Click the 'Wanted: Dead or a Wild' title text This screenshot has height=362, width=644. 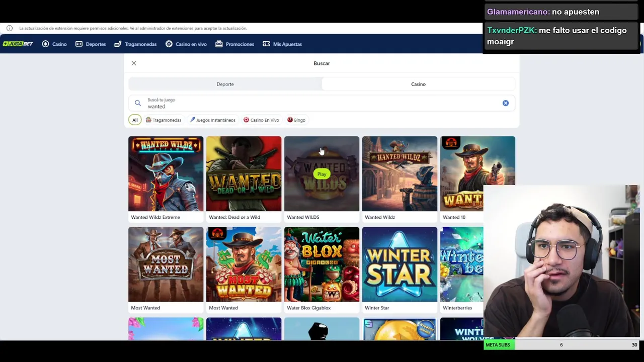coord(234,217)
